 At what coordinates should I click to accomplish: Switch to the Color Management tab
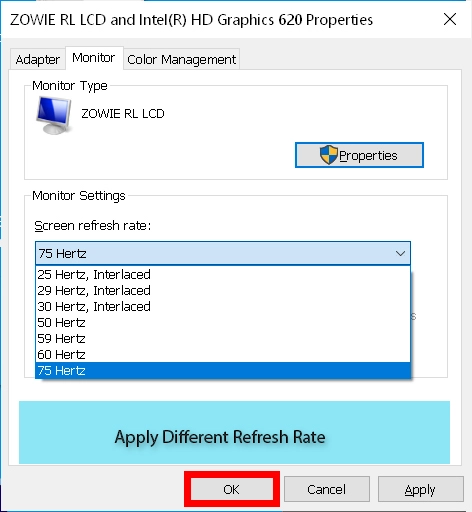coord(182,60)
